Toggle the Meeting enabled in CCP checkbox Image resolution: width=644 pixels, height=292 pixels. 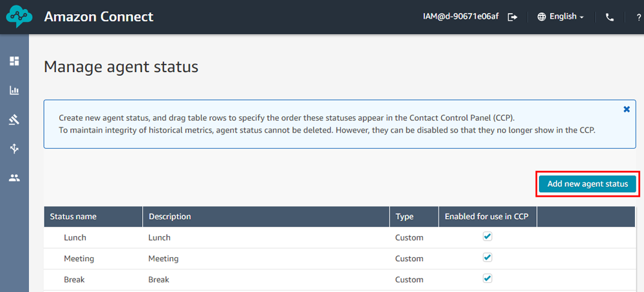[x=488, y=258]
